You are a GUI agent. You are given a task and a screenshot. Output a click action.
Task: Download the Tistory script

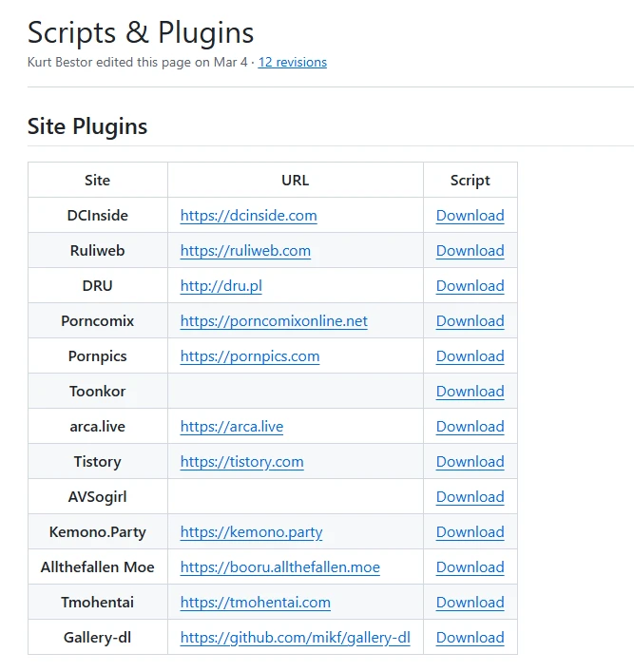tap(470, 462)
